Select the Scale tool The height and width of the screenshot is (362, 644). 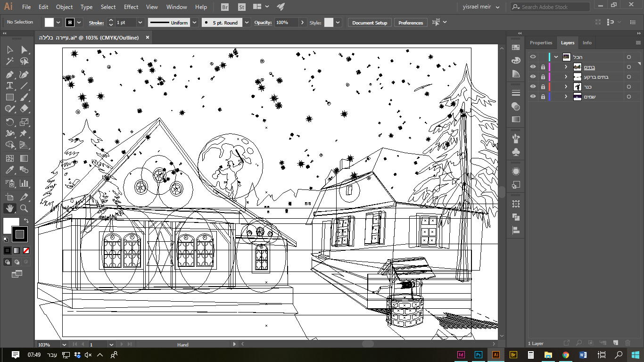click(24, 122)
